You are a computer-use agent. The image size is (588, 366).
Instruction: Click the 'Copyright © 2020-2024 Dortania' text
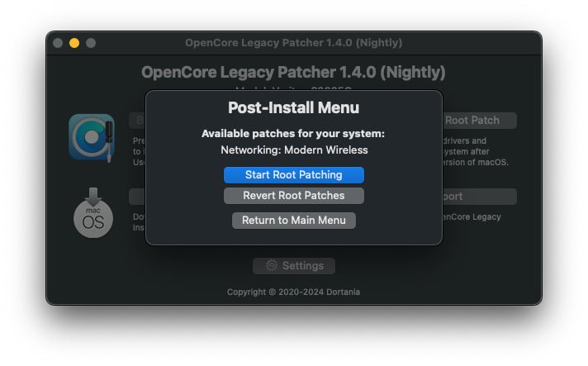[x=293, y=292]
